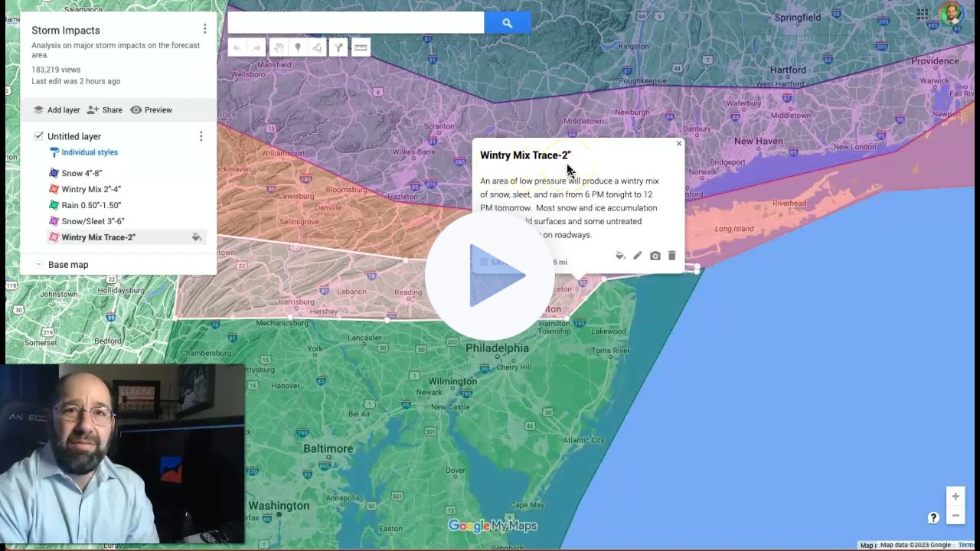Click paint bucket beside Wintry Mix Trace-2" layer item

point(196,237)
